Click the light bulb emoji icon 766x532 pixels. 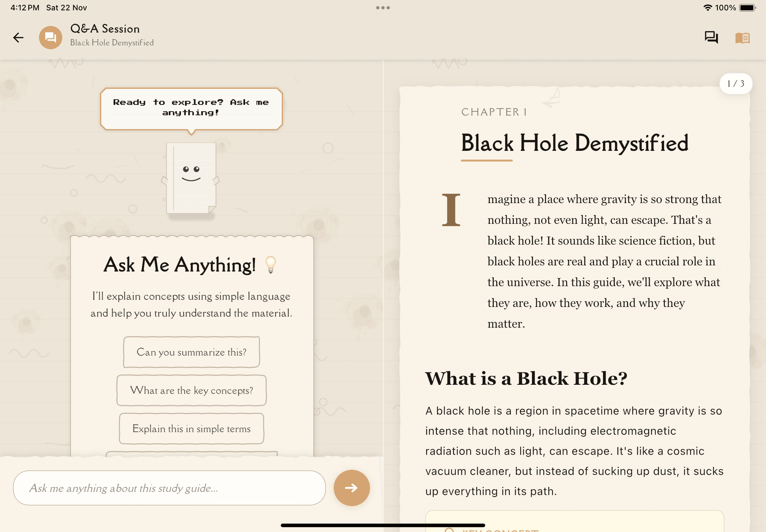(x=270, y=264)
